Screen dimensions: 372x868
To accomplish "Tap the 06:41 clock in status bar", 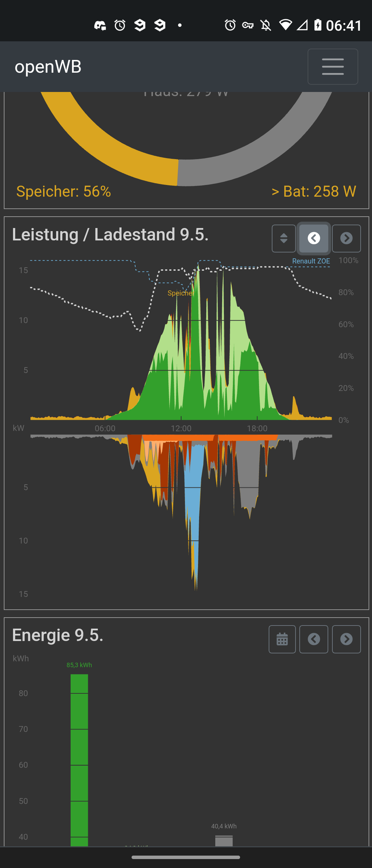I will tap(344, 25).
